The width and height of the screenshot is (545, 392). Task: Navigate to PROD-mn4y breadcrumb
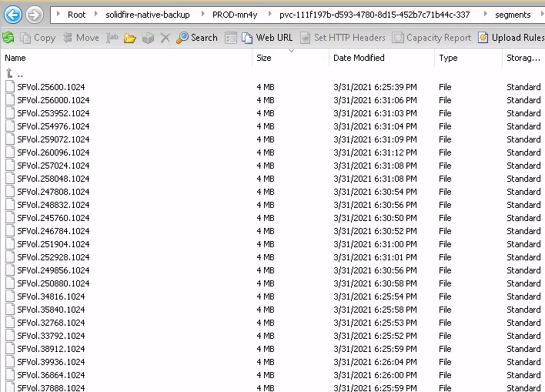click(235, 15)
